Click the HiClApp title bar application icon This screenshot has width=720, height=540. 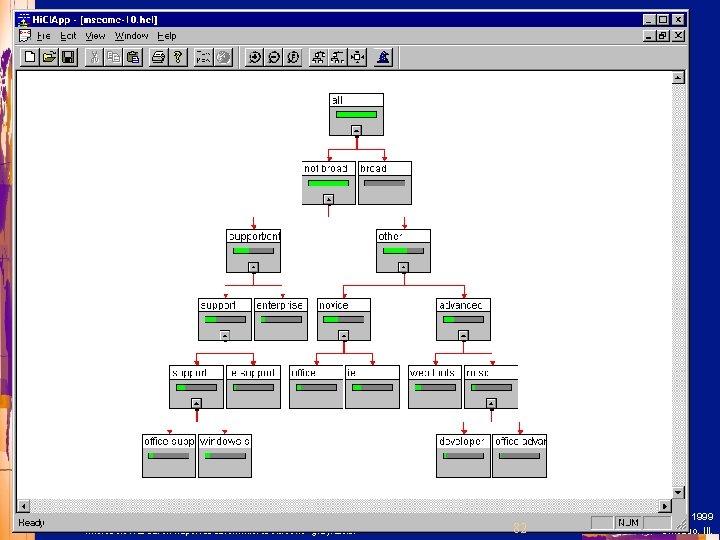coord(23,20)
